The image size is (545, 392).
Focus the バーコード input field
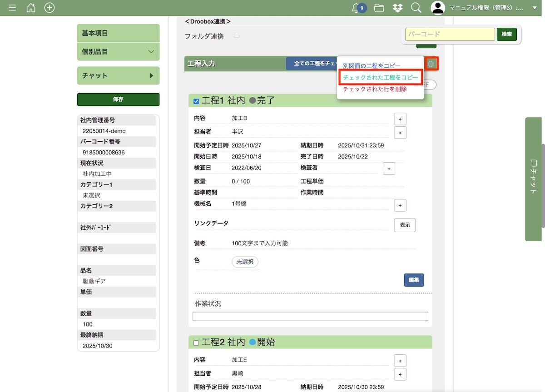tap(450, 34)
